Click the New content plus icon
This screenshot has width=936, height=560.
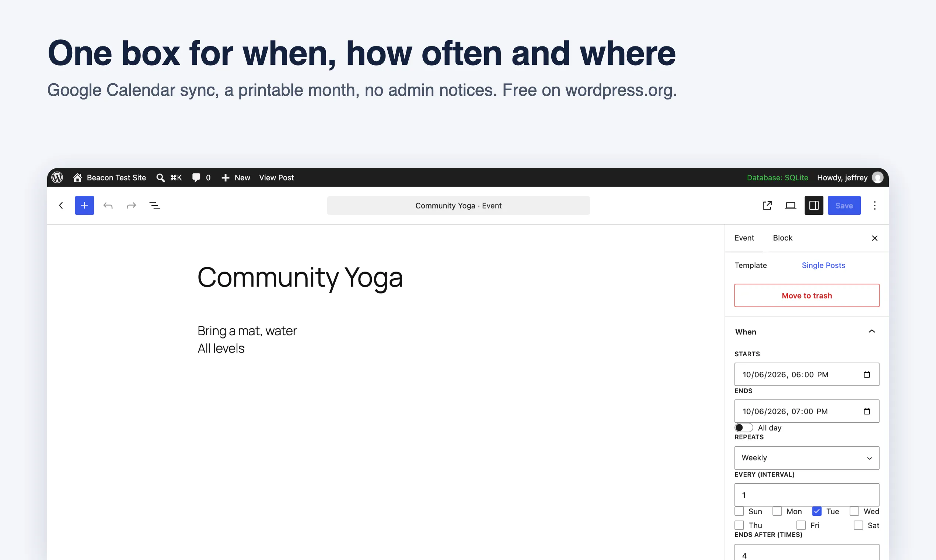pos(225,178)
